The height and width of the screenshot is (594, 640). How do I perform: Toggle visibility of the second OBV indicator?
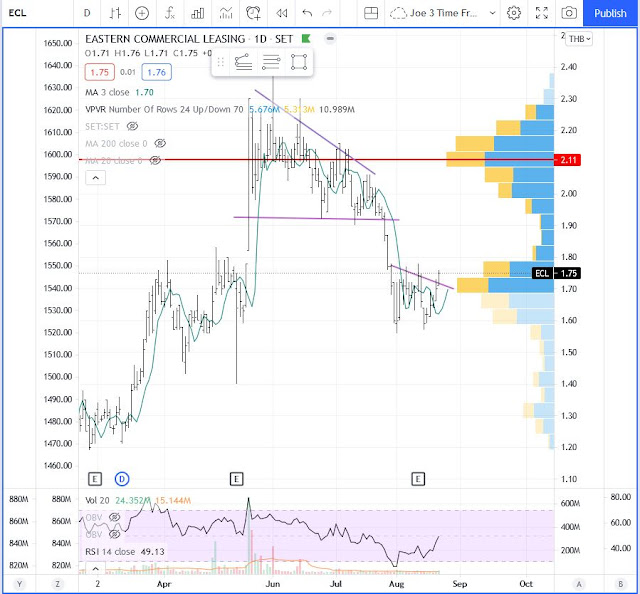(x=114, y=534)
